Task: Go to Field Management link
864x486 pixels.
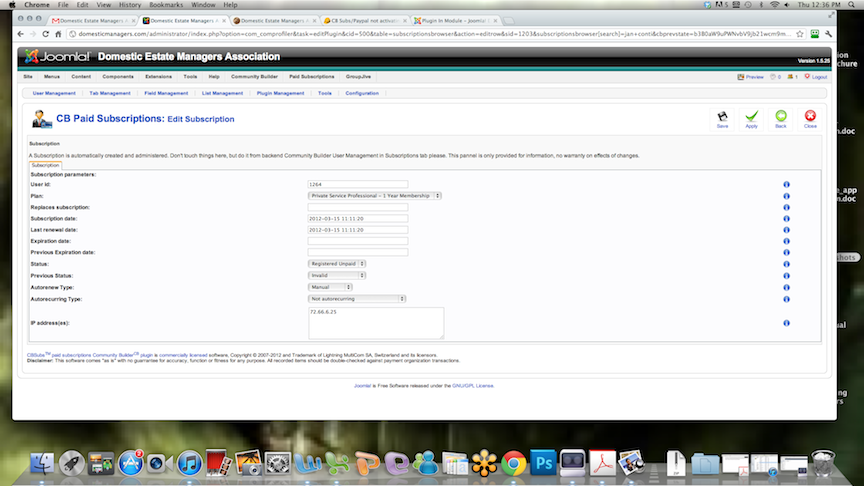Action: tap(166, 93)
